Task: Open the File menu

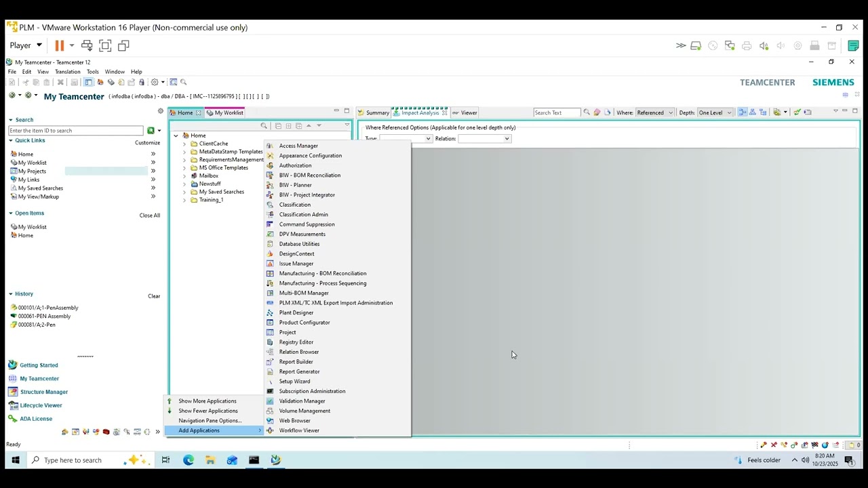Action: [12, 72]
